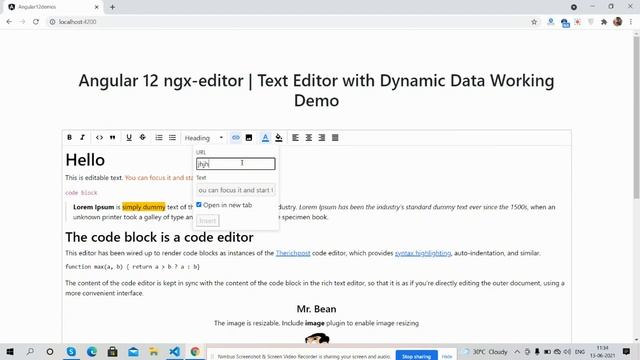Open Windows Start menu
This screenshot has height=360, width=640.
coord(10,351)
